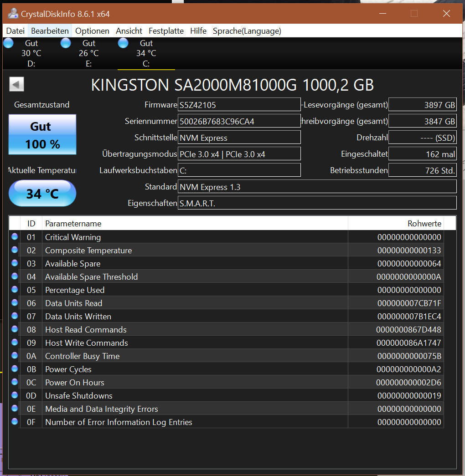Click status dot for Available Spare row

click(15, 263)
